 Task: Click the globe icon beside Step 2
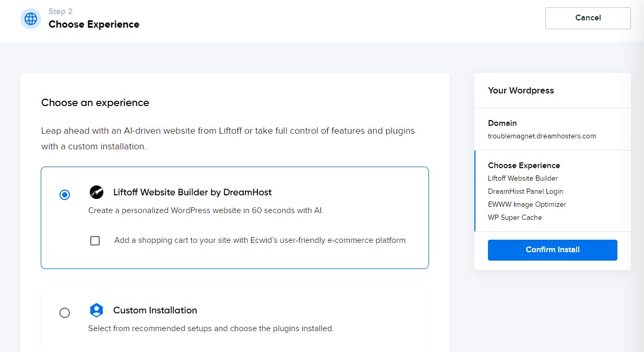click(31, 19)
